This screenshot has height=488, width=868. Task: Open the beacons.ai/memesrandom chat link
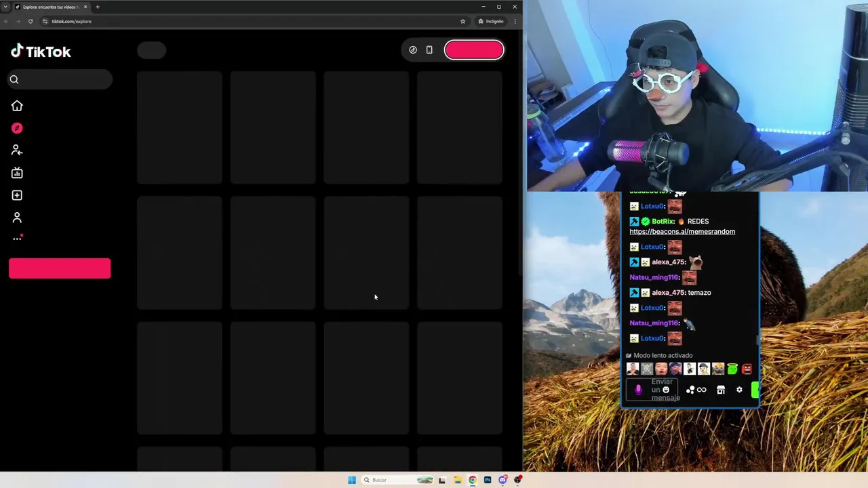(682, 232)
